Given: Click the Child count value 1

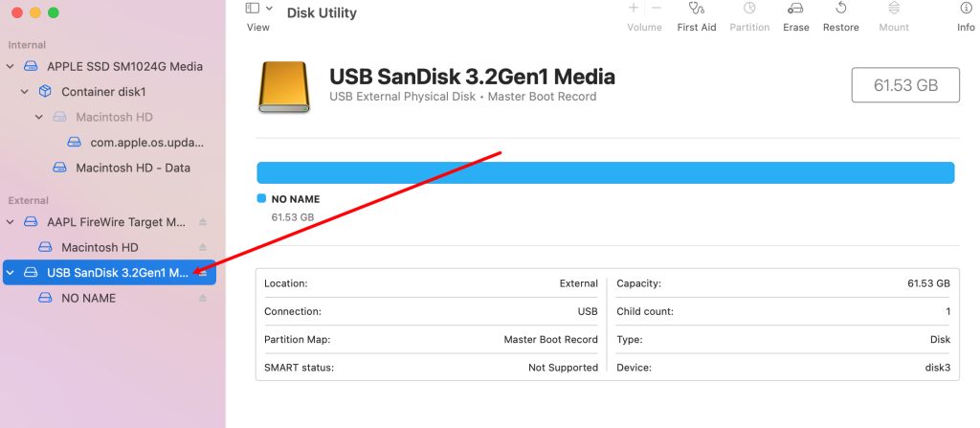Looking at the screenshot, I should [947, 311].
